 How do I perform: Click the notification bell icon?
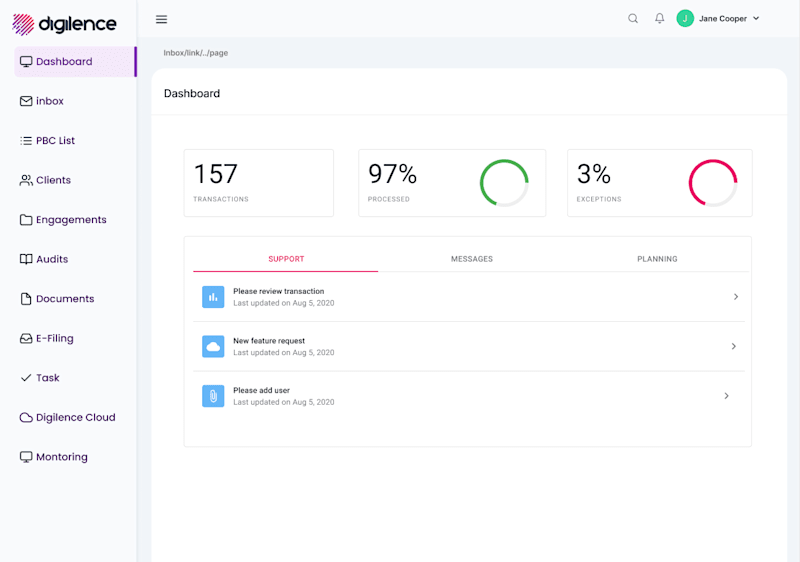659,18
